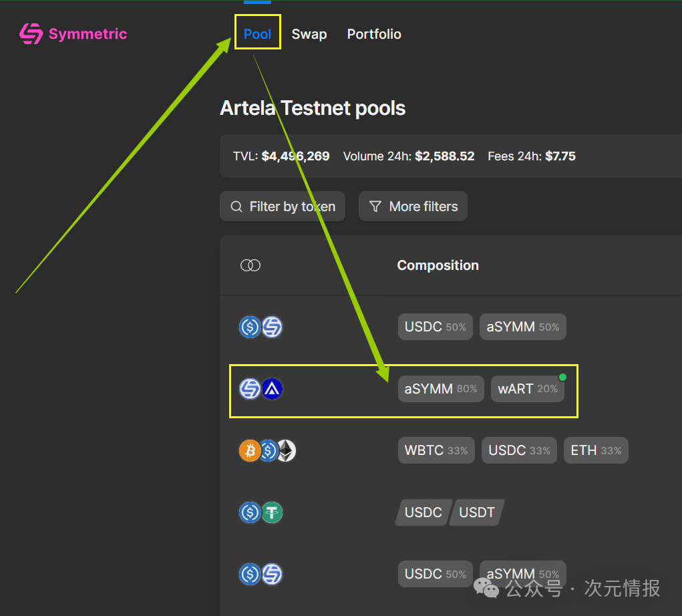
Task: Switch to the Swap tab
Action: pyautogui.click(x=309, y=34)
